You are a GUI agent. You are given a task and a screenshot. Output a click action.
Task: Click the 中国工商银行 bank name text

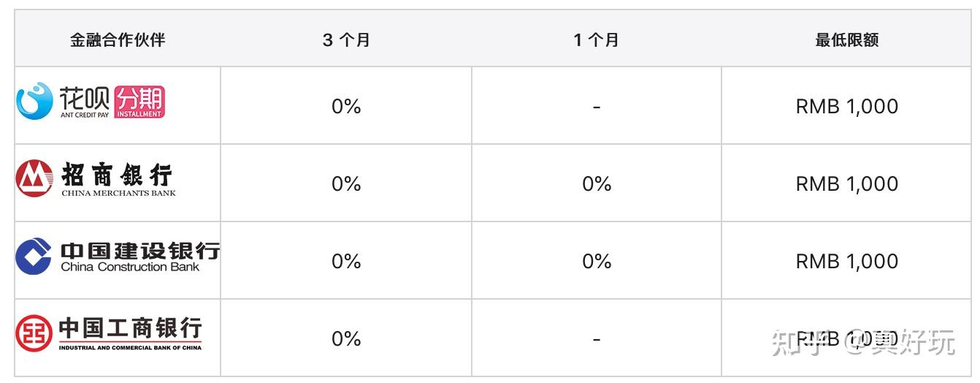click(130, 328)
